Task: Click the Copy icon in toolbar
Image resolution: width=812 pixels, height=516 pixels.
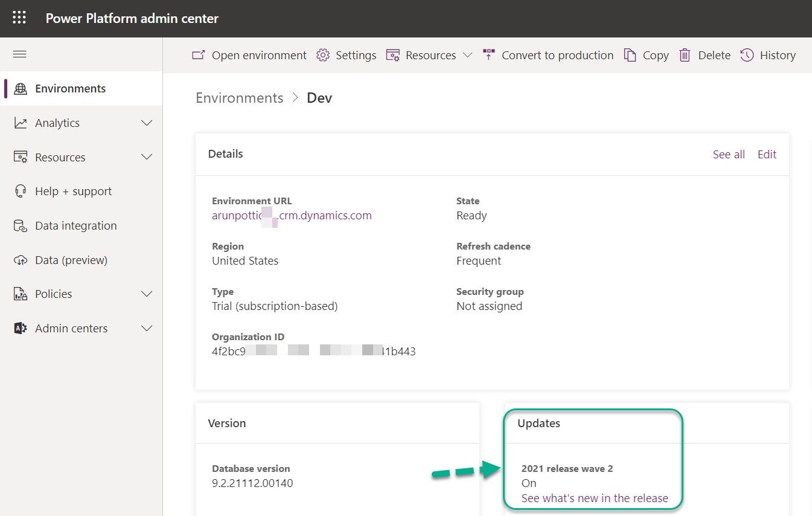Action: (630, 55)
